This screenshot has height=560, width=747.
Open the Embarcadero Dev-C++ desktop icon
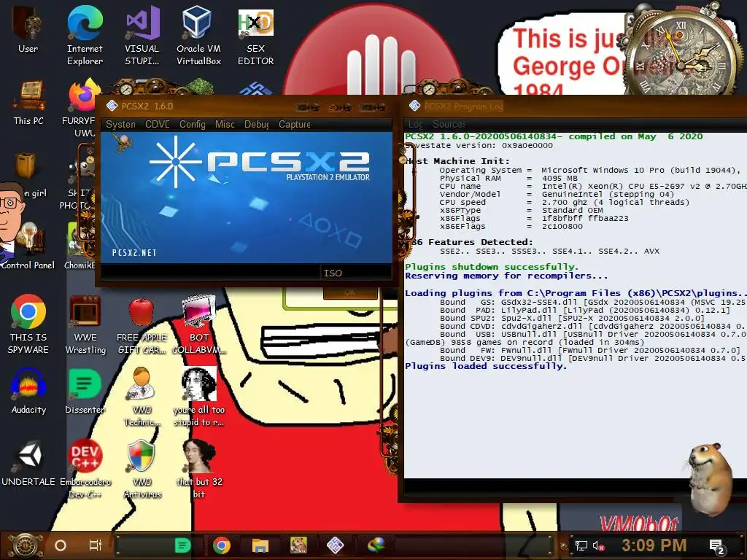coord(85,469)
